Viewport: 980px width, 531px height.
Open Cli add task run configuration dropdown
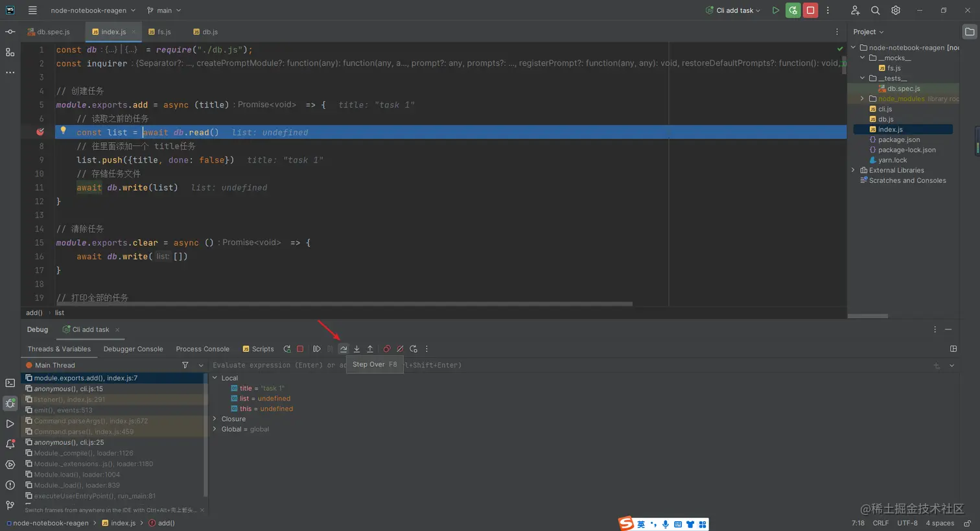coord(733,10)
